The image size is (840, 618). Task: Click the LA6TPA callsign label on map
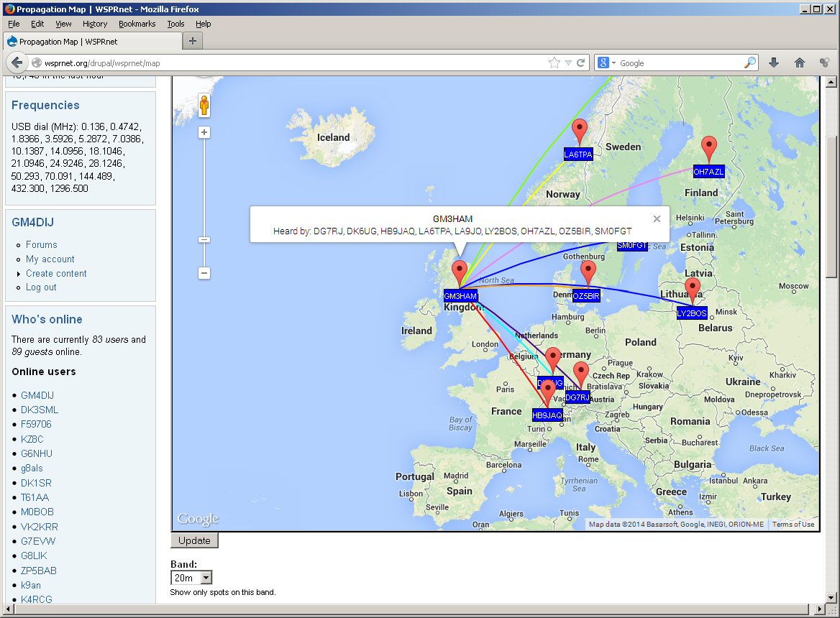point(578,154)
